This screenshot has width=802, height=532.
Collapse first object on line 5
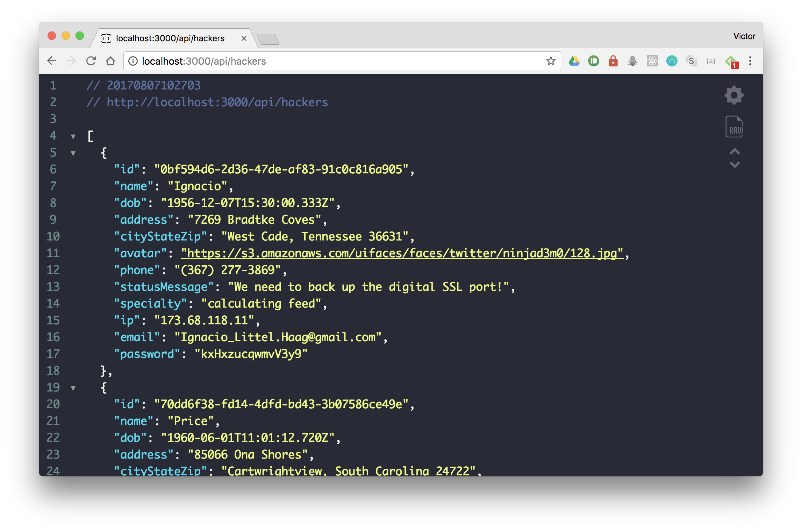tap(73, 153)
